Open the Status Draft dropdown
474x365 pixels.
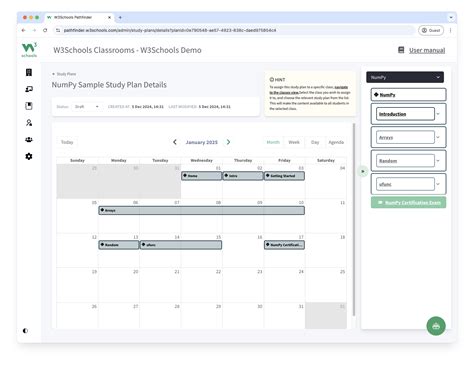pos(86,107)
